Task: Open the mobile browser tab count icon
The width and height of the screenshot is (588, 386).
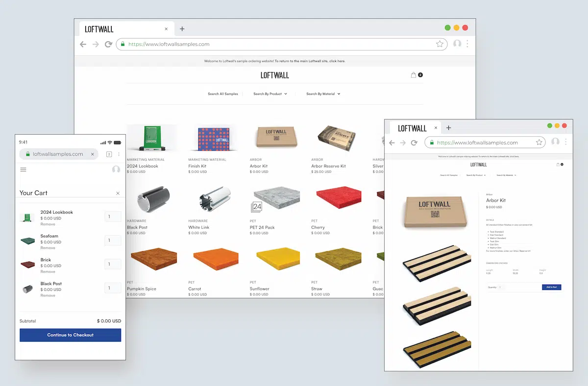Action: tap(109, 154)
